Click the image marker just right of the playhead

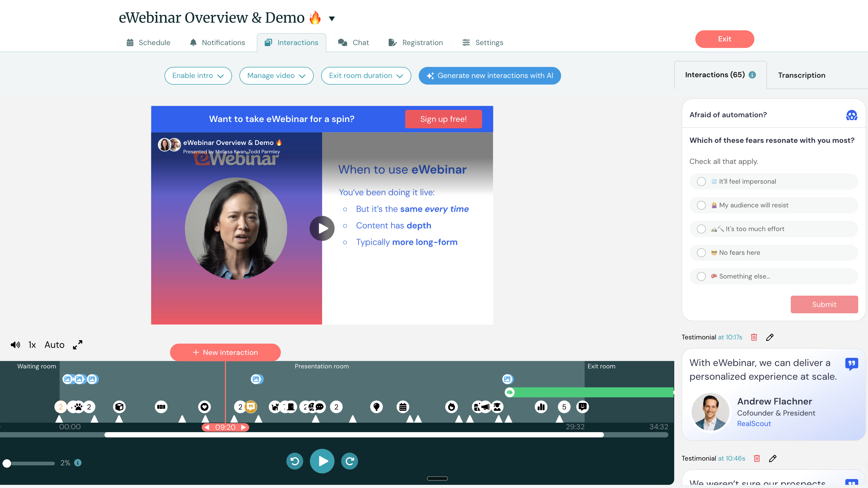(257, 379)
